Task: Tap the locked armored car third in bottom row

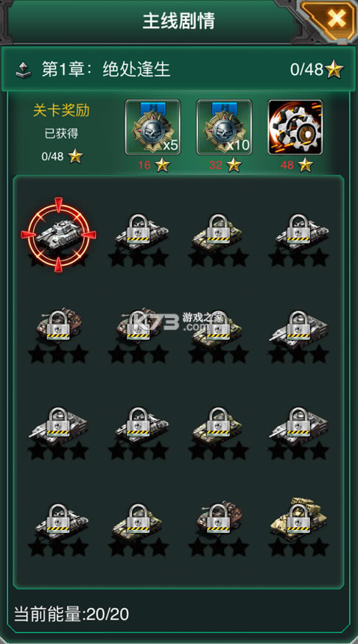Action: 219,528
